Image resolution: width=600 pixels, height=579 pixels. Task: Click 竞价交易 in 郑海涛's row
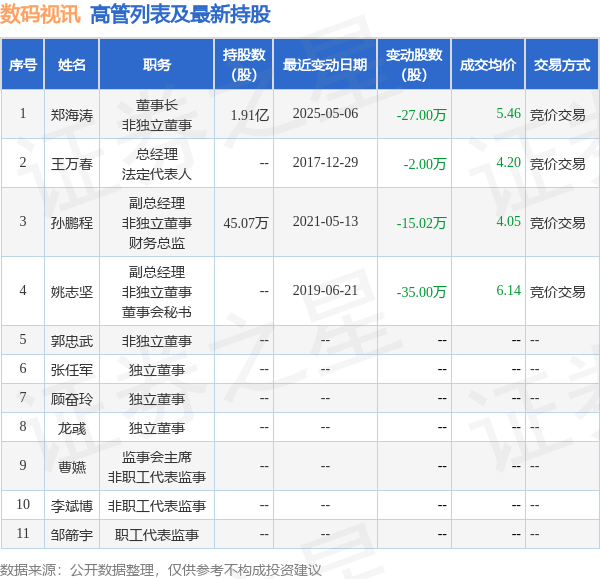(x=558, y=115)
